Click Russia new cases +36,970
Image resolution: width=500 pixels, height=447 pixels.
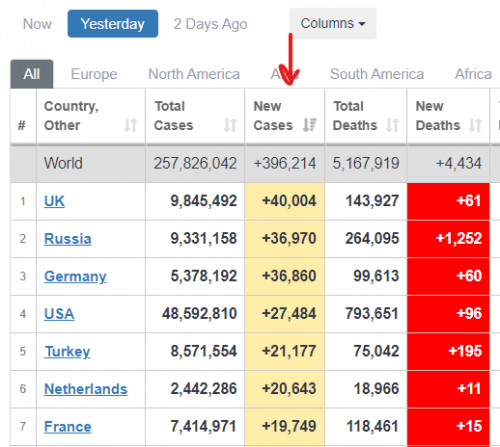tap(289, 239)
